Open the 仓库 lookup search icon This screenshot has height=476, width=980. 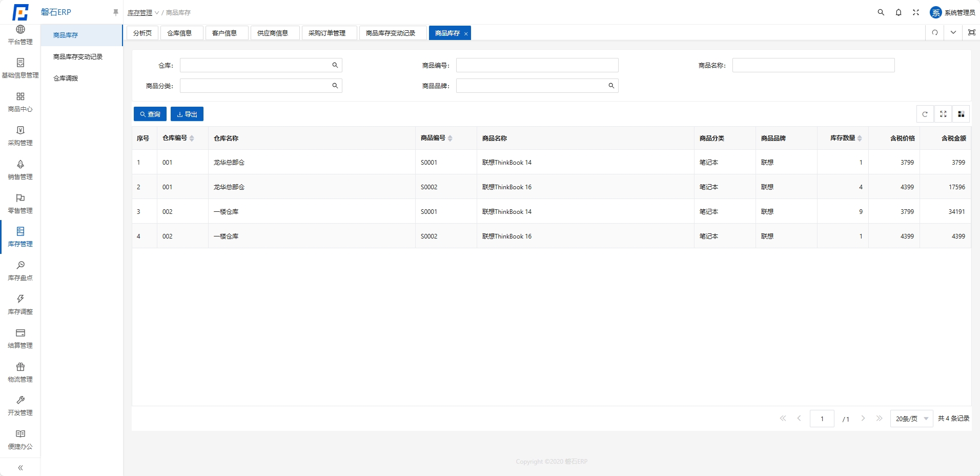click(x=335, y=65)
